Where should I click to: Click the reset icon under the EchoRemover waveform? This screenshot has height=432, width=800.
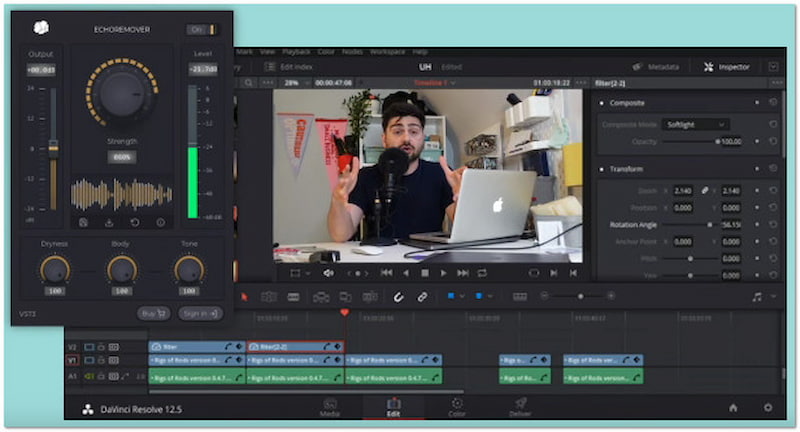coord(135,222)
